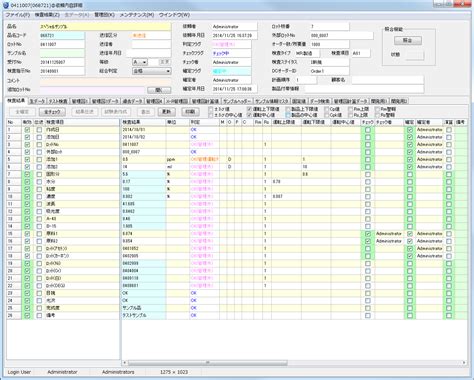Switch to the サンプルヘッダー tab

click(237, 101)
